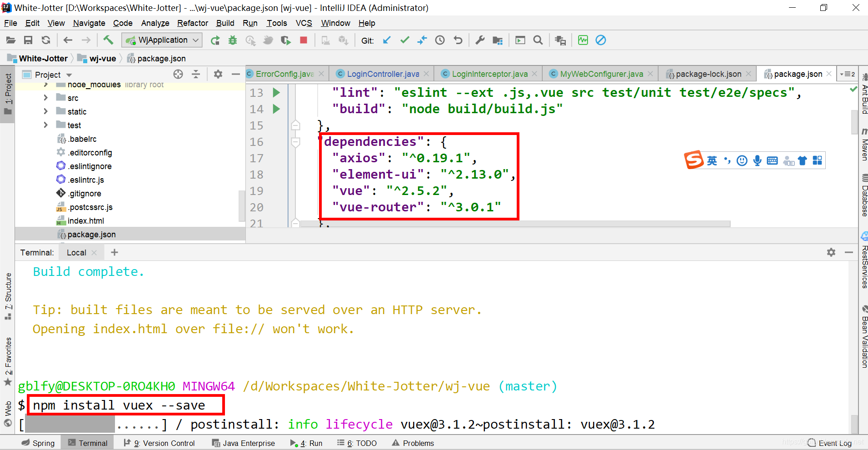
Task: Click the Synchronize refresh icon
Action: [46, 40]
